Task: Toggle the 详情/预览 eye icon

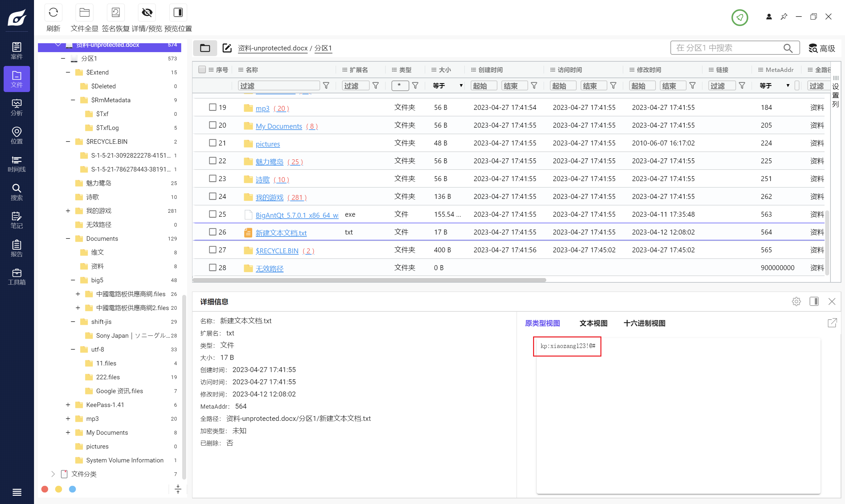Action: click(147, 13)
